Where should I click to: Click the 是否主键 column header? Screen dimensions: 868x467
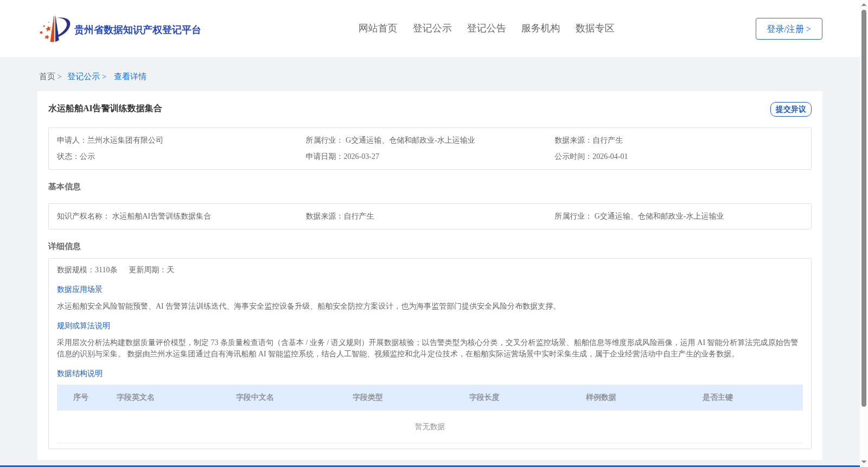click(x=718, y=398)
